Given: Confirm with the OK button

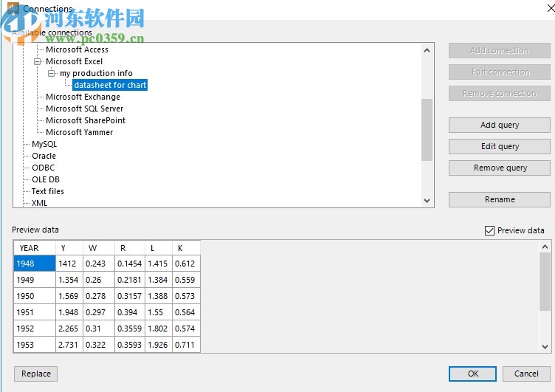Looking at the screenshot, I should point(472,374).
